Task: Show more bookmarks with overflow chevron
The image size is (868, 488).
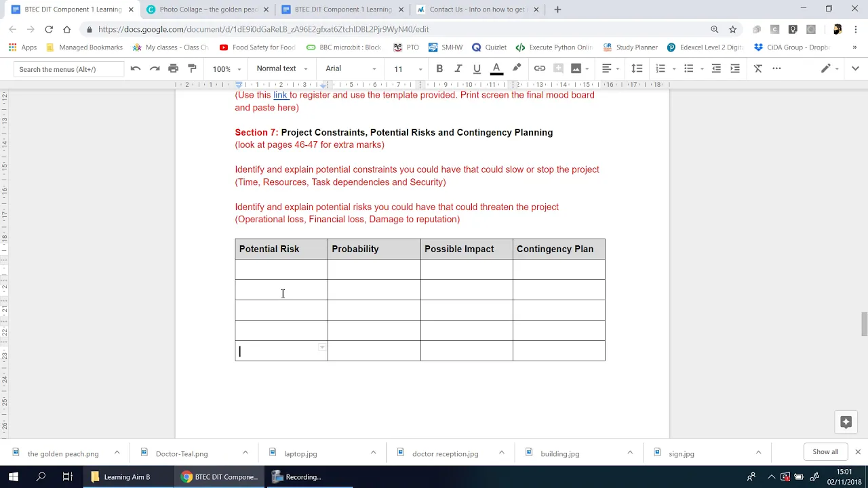Action: click(x=854, y=47)
